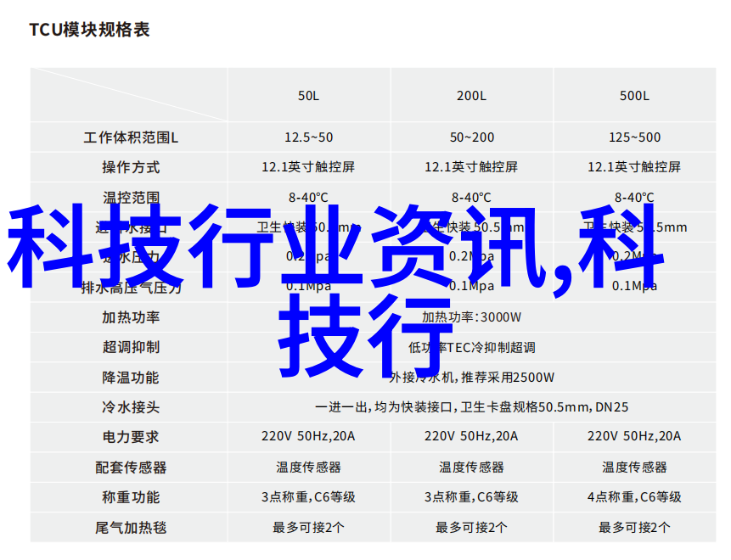Select "220V 50Hz,20A" in the 50L column
Screen dimensions: 731x560
click(308, 436)
